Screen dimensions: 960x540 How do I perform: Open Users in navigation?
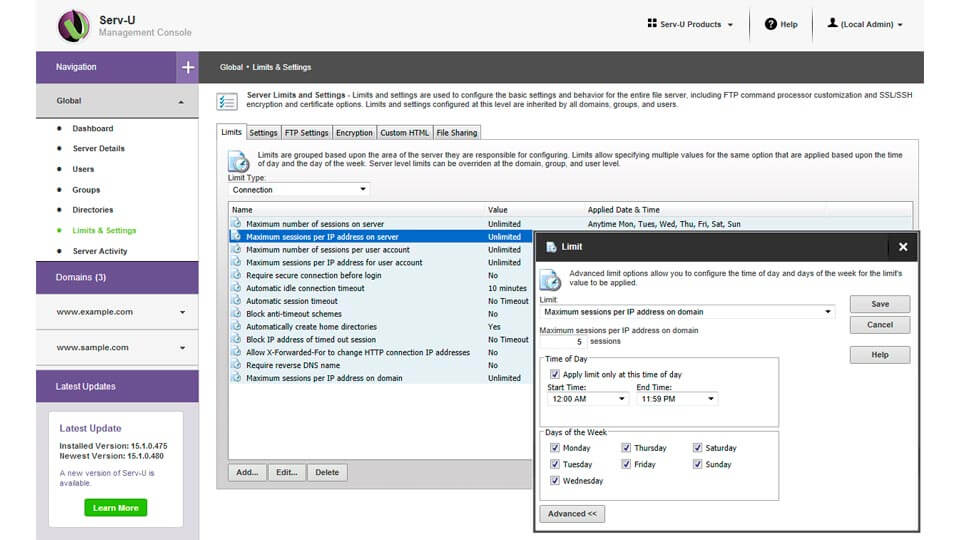pyautogui.click(x=83, y=169)
